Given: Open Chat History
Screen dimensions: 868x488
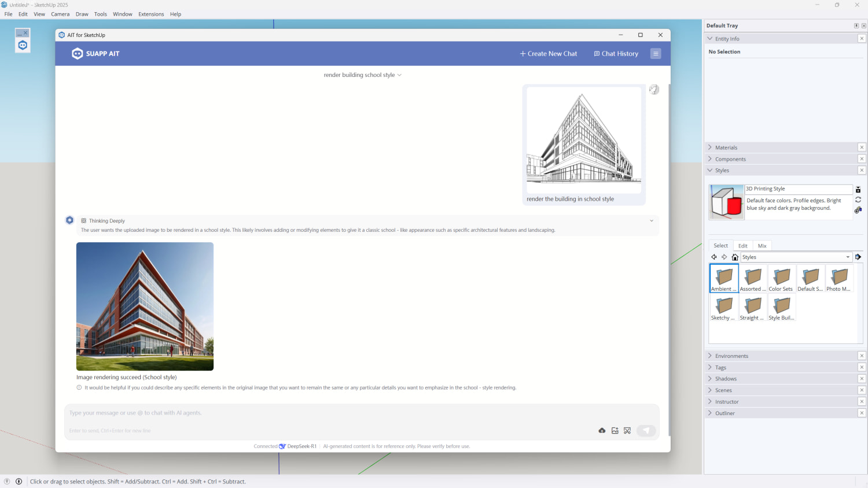Looking at the screenshot, I should tap(616, 54).
